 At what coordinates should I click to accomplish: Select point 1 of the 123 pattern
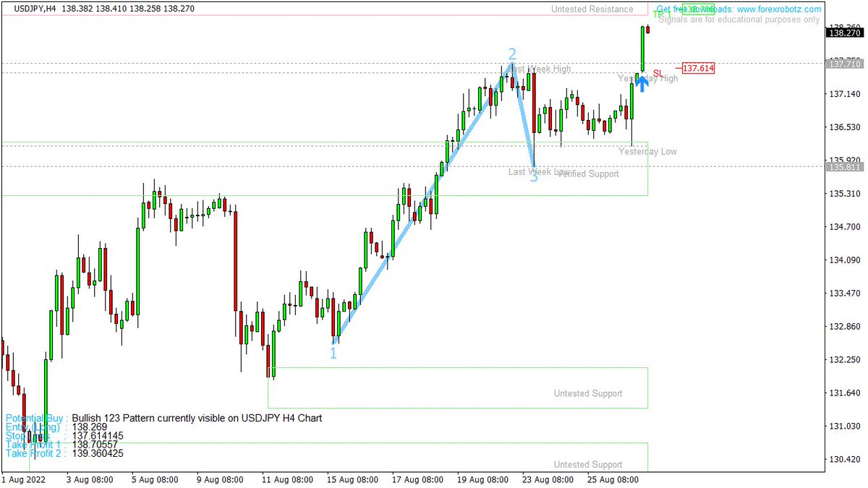(333, 352)
